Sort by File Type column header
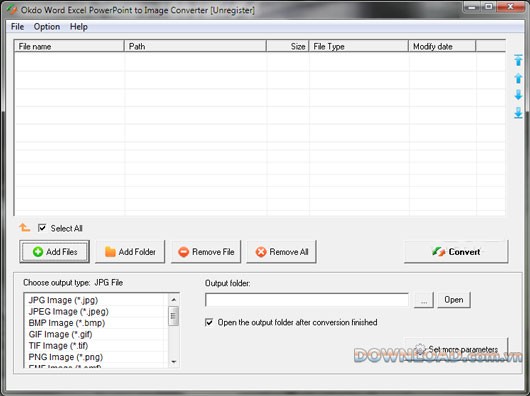Viewport: 530px width, 396px height. tap(359, 46)
